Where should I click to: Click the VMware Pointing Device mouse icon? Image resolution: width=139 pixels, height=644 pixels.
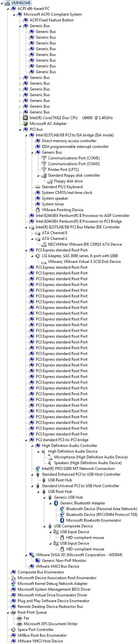pos(37,210)
